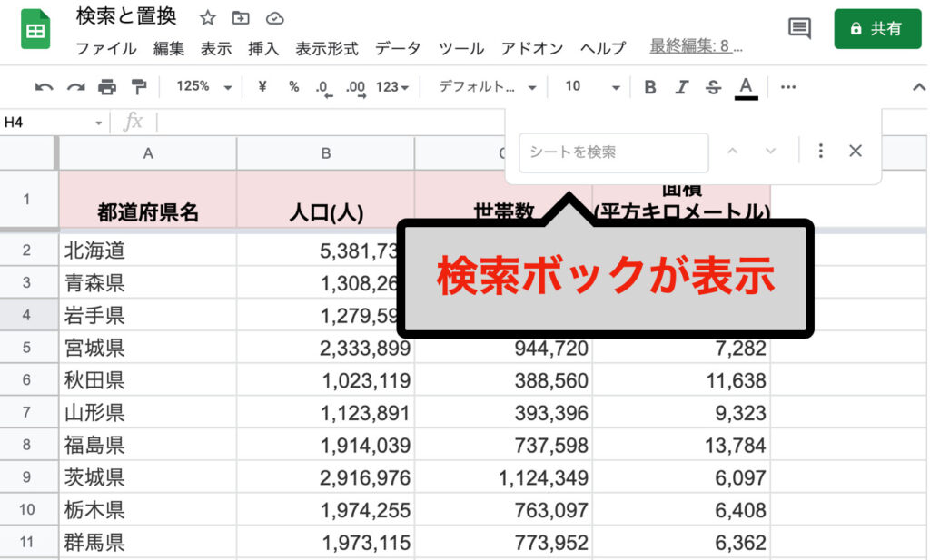Screen dimensions: 930x560
Task: Click the 共有 share button
Action: coord(877,28)
